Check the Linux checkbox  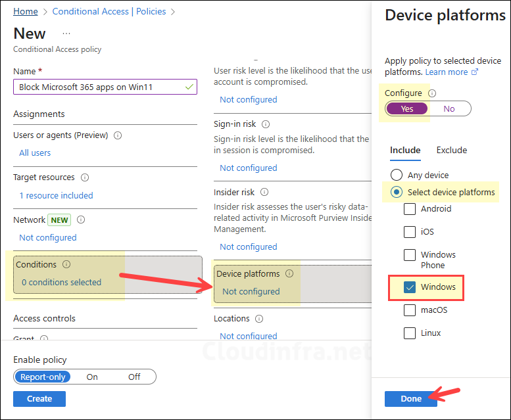pos(410,333)
